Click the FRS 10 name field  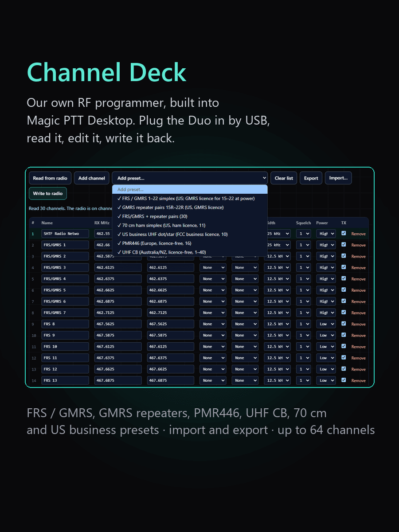click(65, 347)
